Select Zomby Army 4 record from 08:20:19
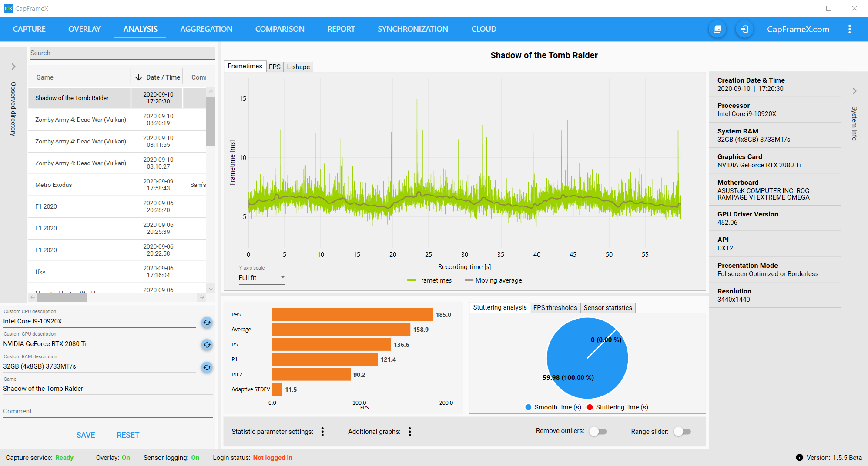Viewport: 868px width, 466px height. click(117, 120)
